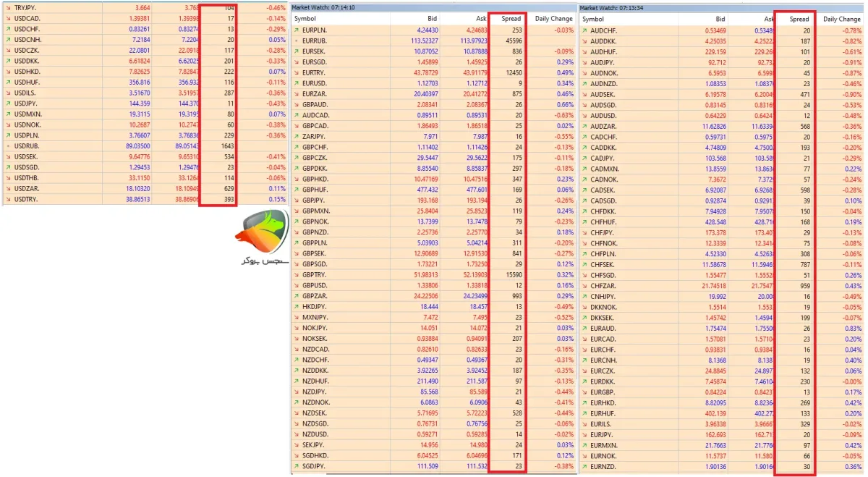Screen dimensions: 868x477
Task: Click the down-arrow icon beside GBPUSD
Action: point(296,285)
